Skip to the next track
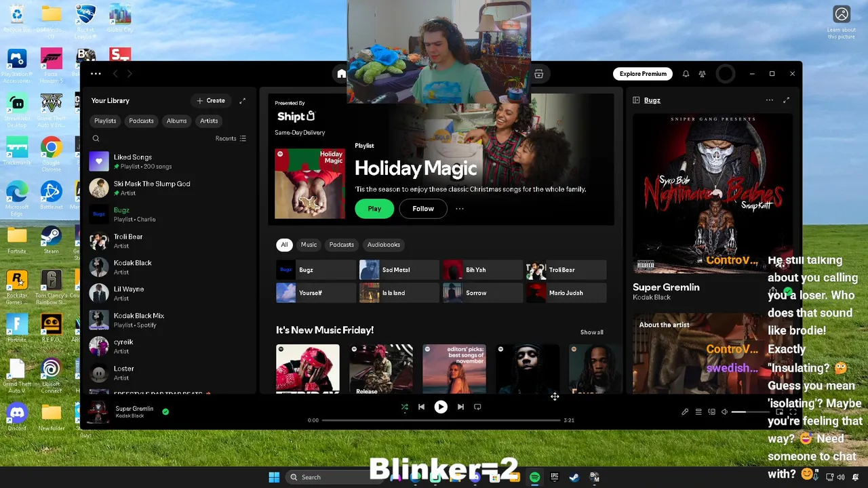868x488 pixels. [x=460, y=407]
